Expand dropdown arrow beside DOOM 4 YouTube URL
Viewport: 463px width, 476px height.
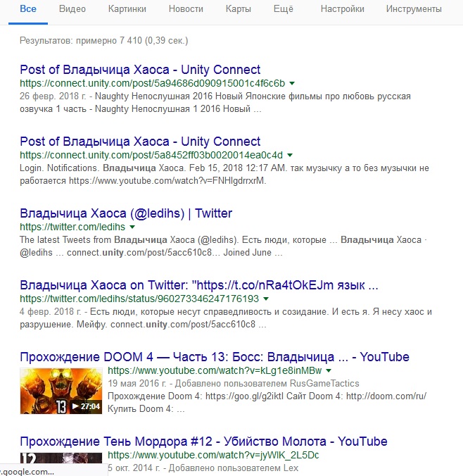coord(329,370)
